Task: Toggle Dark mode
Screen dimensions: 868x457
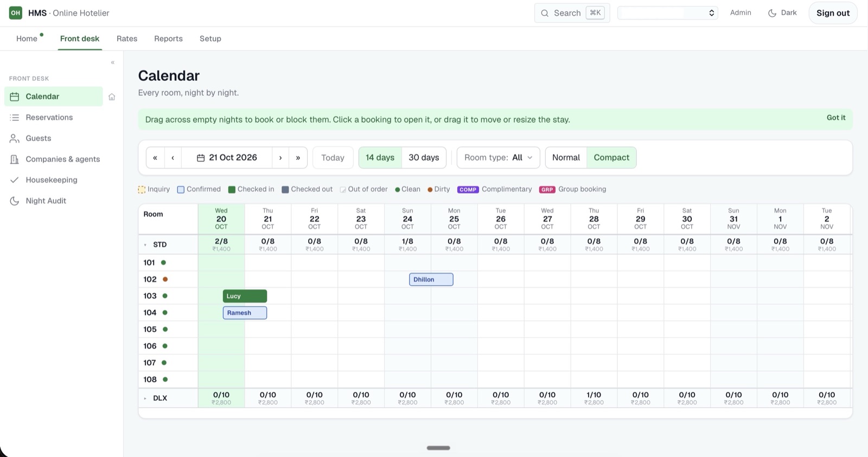Action: [x=782, y=13]
